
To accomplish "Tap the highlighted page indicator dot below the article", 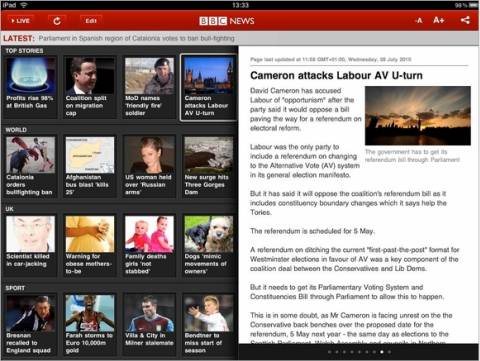I will 382,352.
